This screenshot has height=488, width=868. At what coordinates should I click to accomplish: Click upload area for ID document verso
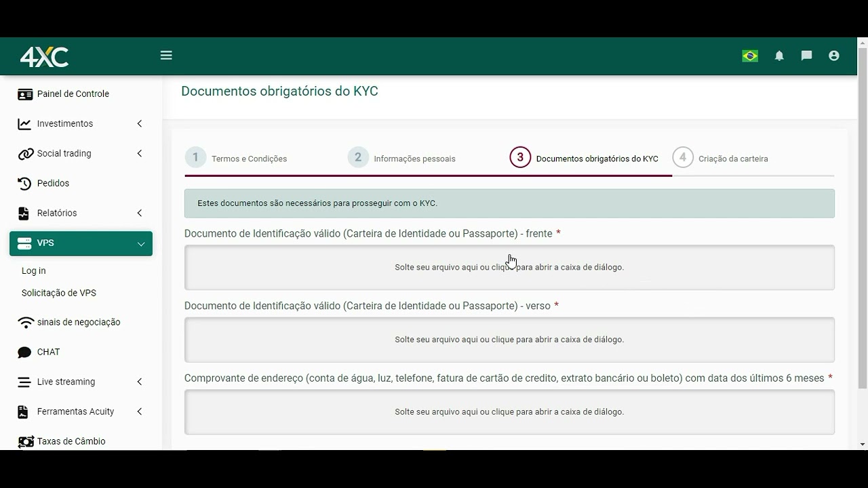(509, 340)
